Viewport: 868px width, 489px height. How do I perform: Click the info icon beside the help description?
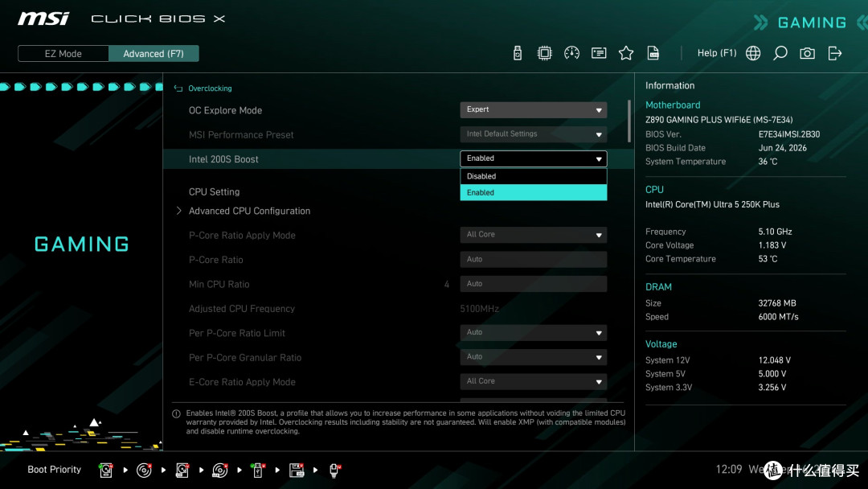coord(176,413)
